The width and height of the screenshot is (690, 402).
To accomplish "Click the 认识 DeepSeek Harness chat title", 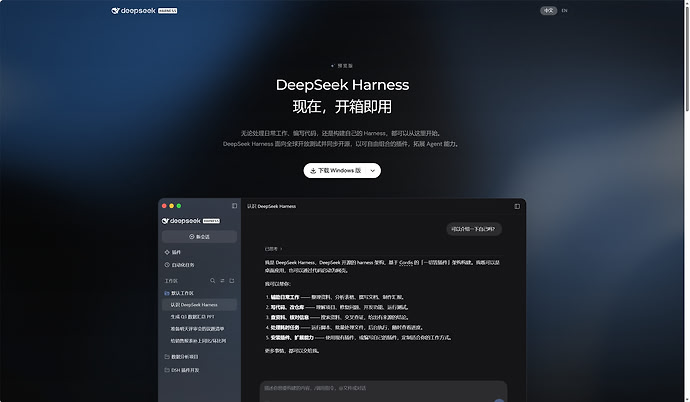I will click(272, 206).
